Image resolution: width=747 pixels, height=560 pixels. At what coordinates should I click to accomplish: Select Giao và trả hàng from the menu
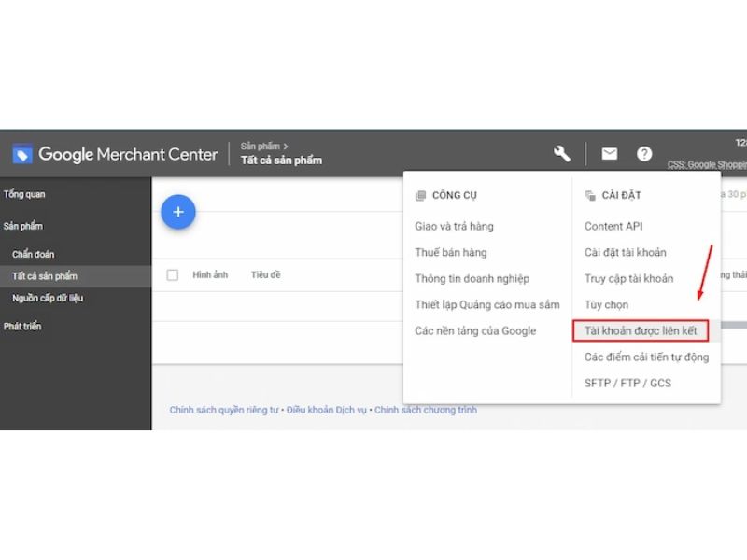tap(453, 226)
